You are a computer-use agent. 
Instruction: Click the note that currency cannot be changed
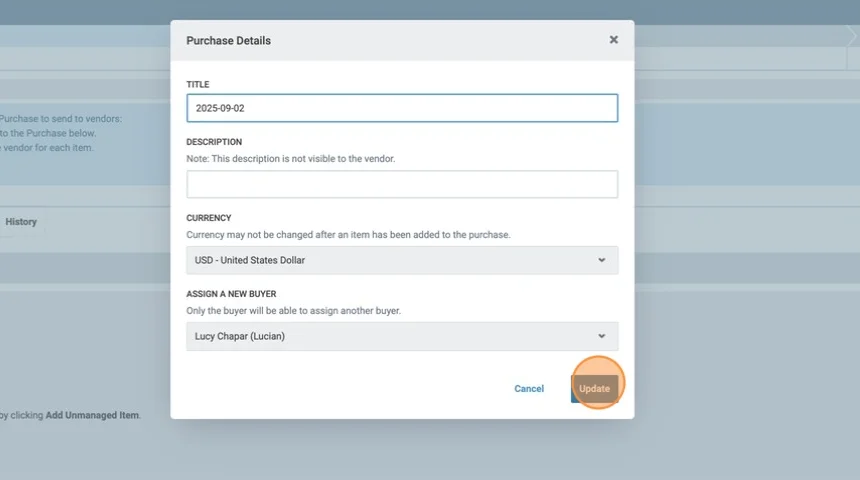click(348, 235)
